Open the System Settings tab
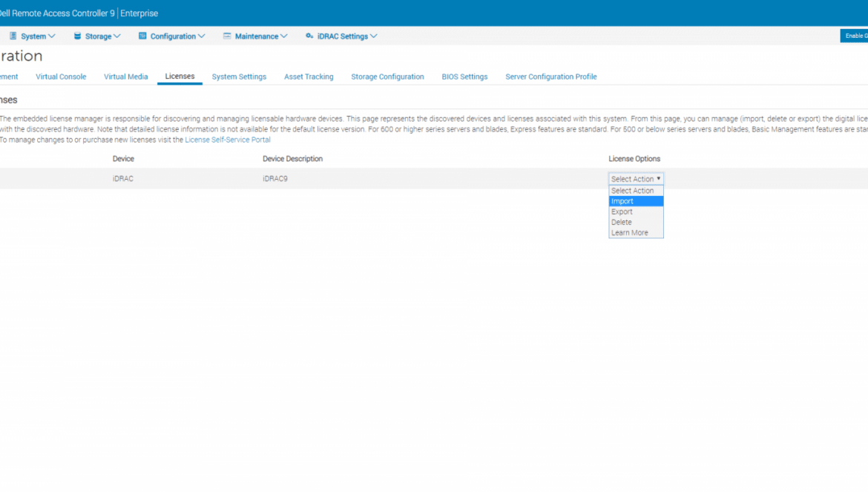The height and width of the screenshot is (492, 868). (239, 77)
